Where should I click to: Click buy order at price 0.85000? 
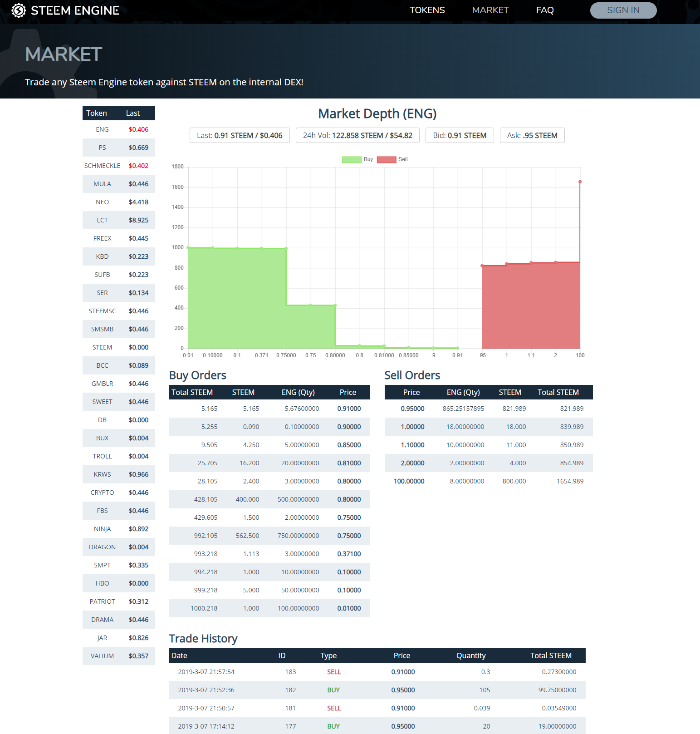click(269, 445)
